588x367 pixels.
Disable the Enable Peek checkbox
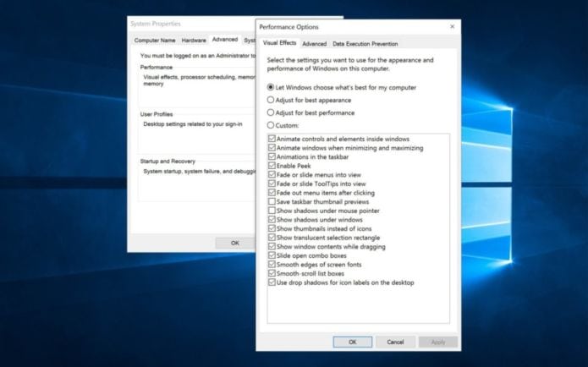coord(272,166)
